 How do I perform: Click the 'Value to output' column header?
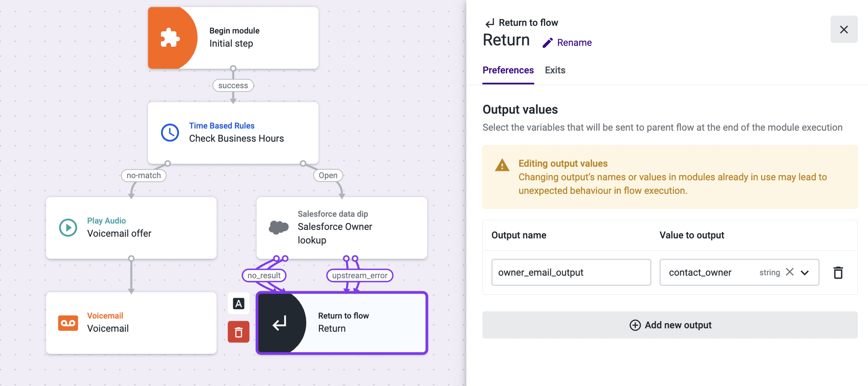point(692,235)
